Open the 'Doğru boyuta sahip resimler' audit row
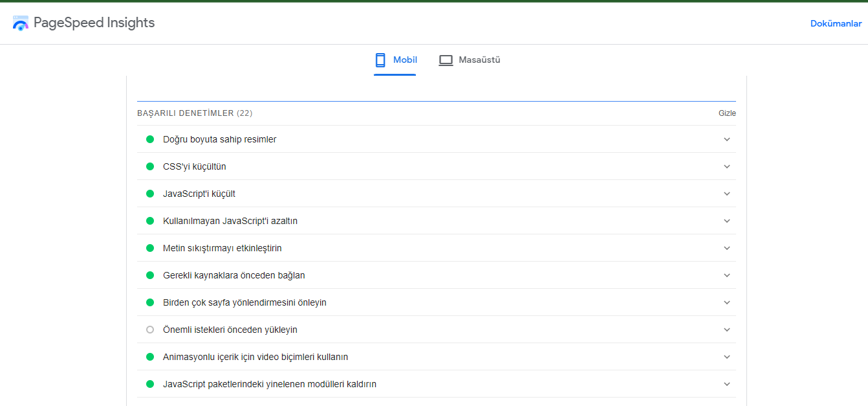Screen dimensions: 868x406 (x=220, y=139)
